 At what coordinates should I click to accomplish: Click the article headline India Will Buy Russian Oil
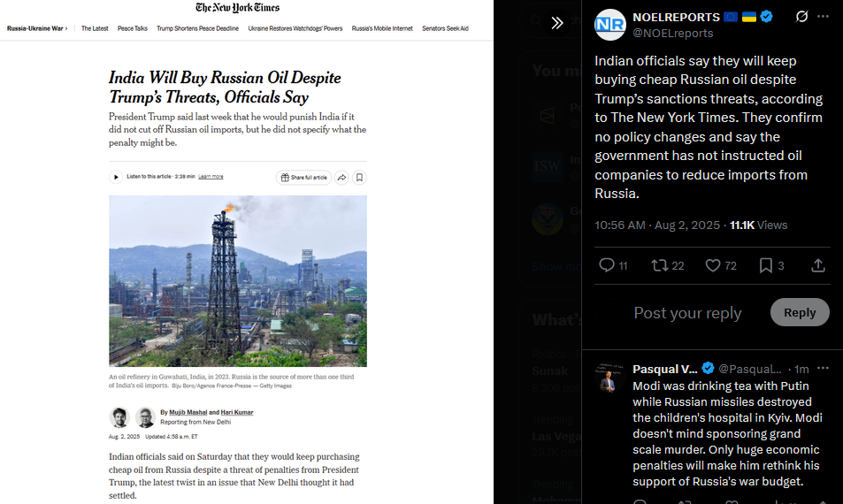tap(225, 87)
